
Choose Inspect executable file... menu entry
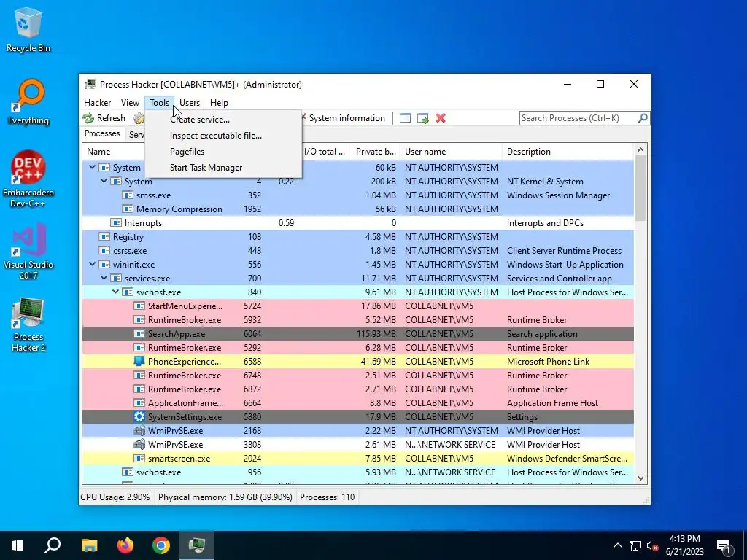[x=223, y=136]
